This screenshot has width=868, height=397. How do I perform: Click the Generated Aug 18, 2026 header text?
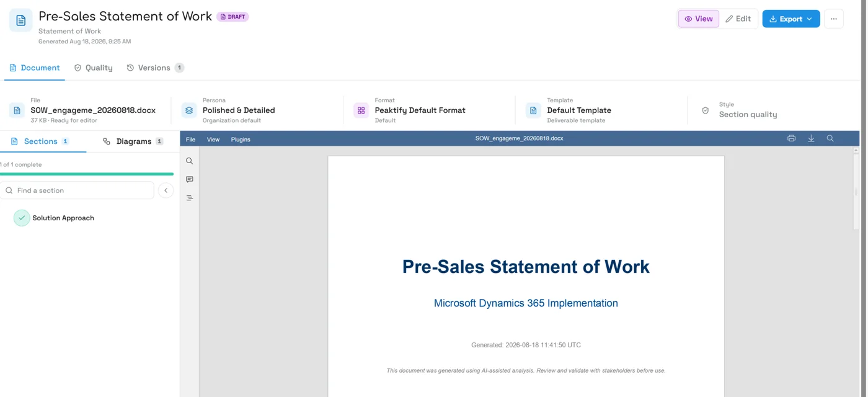[x=84, y=42]
